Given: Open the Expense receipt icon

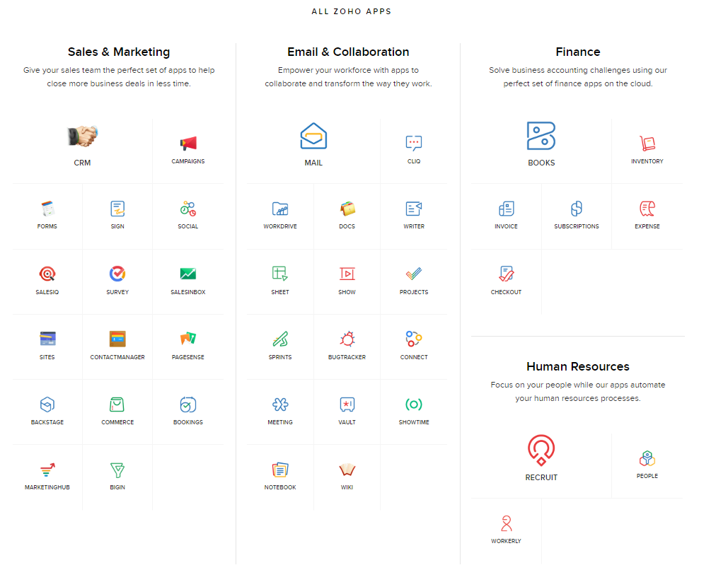Looking at the screenshot, I should [647, 209].
